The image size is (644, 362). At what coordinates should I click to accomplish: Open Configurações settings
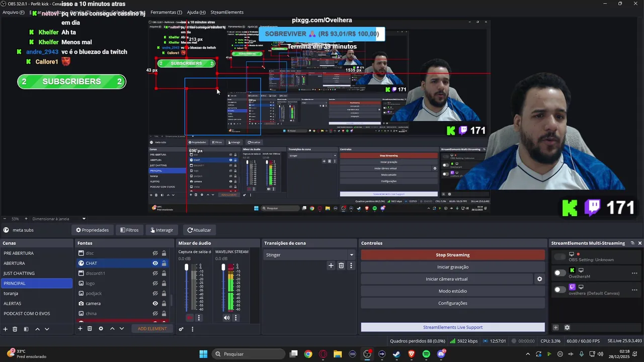[453, 303]
